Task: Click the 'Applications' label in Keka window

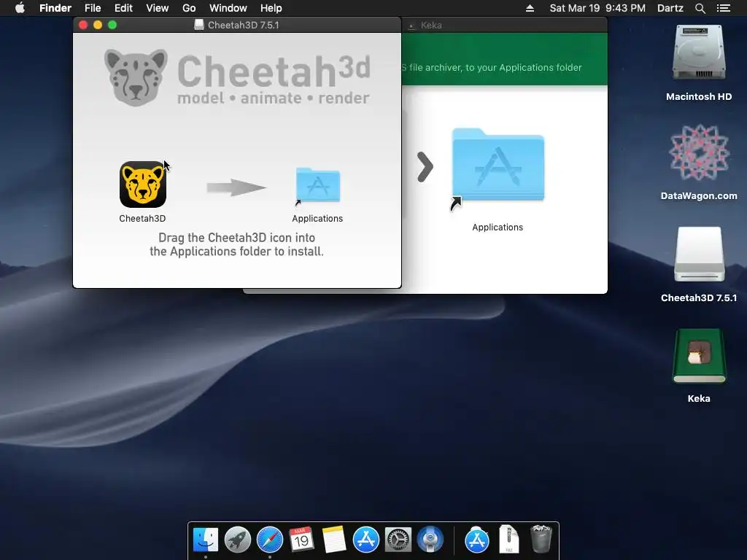Action: [x=498, y=227]
